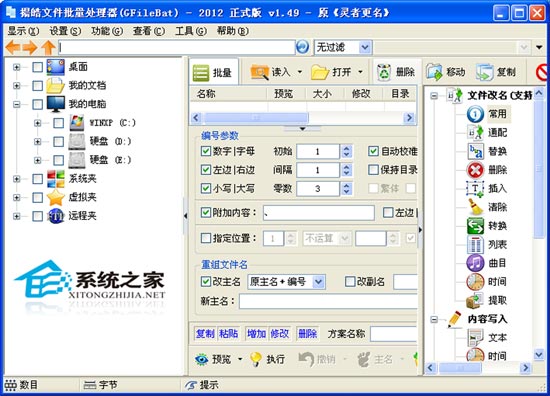Select 替换 replace rename item
This screenshot has width=550, height=396.
[497, 151]
